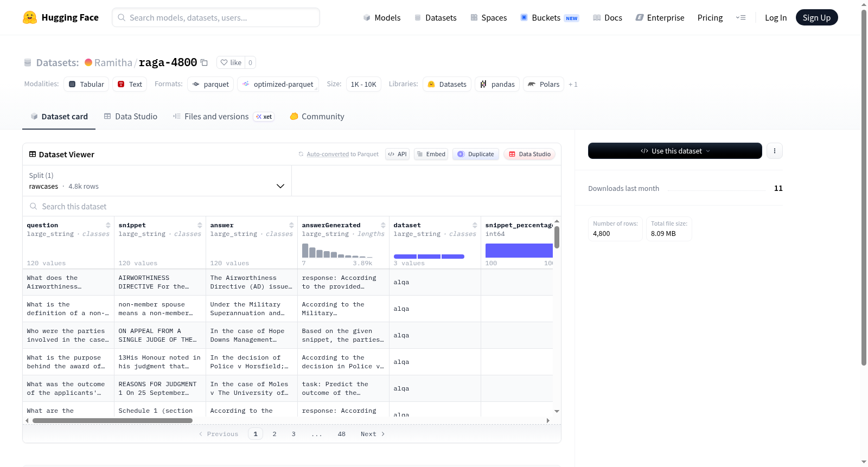Like the raga-4800 dataset
The image size is (868, 467).
231,62
